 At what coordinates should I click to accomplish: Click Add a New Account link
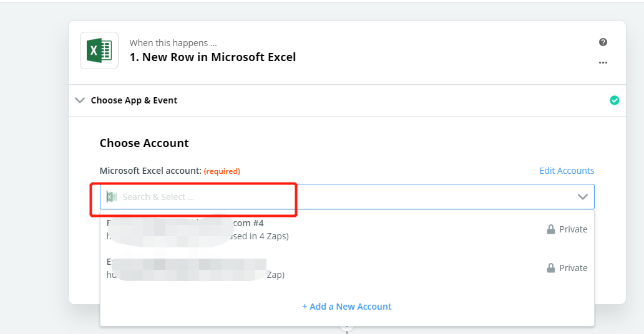[x=347, y=307]
